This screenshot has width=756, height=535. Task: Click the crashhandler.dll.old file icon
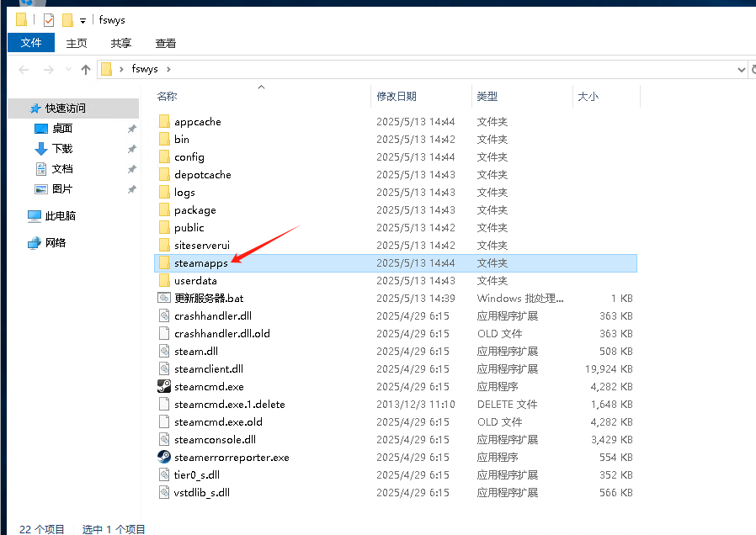pyautogui.click(x=164, y=333)
